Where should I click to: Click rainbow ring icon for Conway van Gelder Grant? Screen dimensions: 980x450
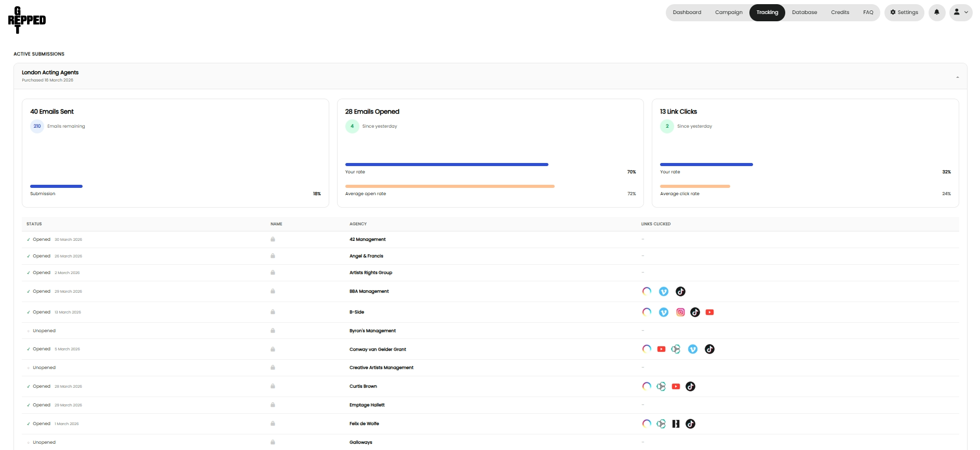click(x=647, y=349)
